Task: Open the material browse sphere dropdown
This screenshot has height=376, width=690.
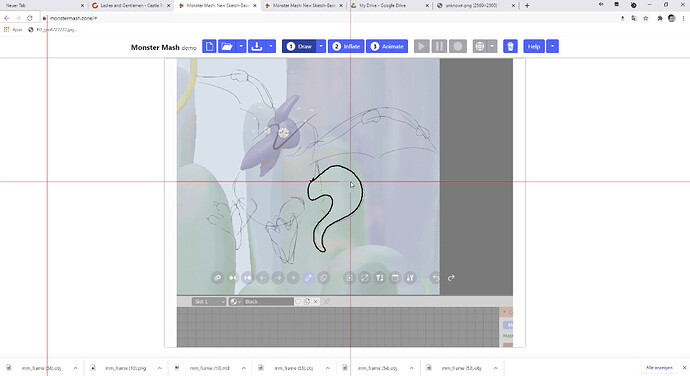Action: click(235, 302)
